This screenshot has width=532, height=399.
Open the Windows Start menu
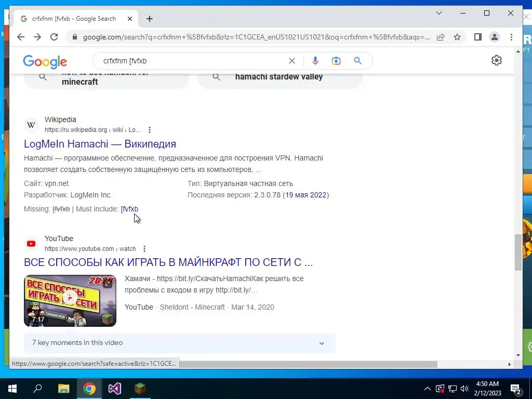12,389
